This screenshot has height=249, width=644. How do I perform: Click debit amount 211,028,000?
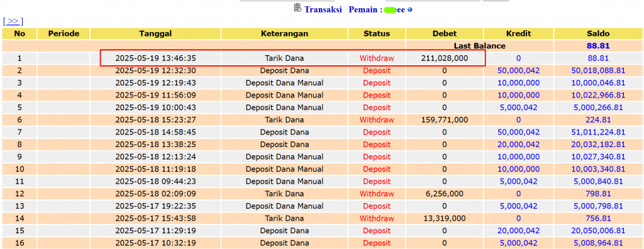click(445, 58)
